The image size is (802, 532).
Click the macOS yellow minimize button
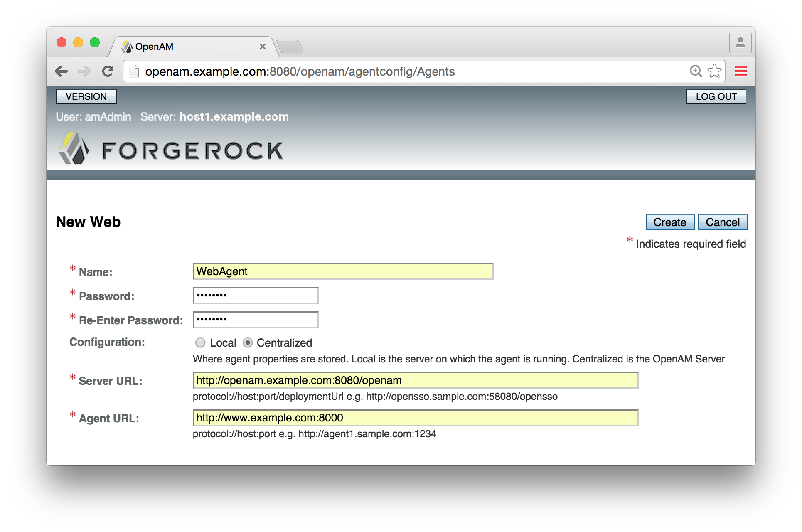tap(78, 42)
